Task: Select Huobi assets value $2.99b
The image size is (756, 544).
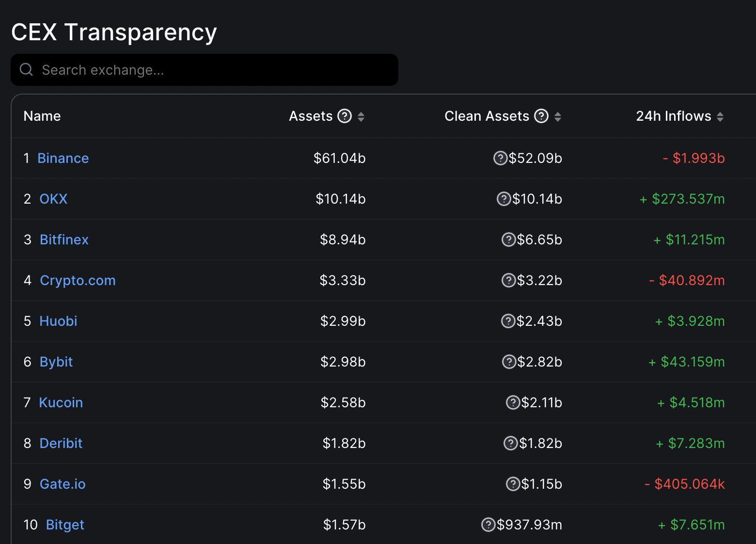Action: coord(343,321)
